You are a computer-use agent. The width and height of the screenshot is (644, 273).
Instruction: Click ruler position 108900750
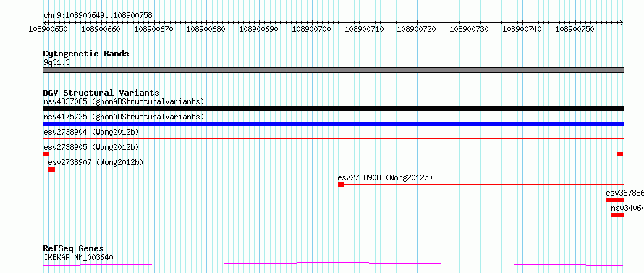coord(575,30)
